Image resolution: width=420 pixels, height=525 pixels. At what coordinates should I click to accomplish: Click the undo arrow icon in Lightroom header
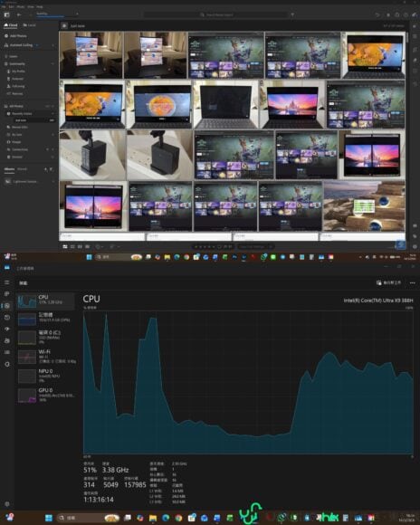(377, 14)
